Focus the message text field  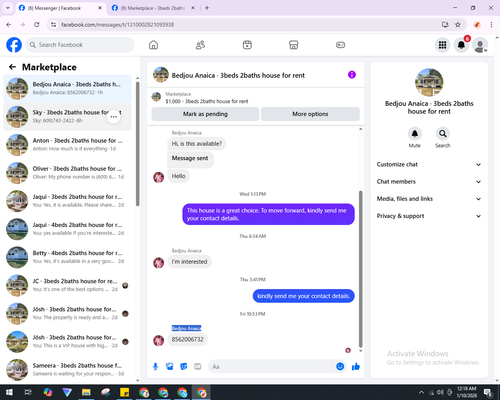pos(272,367)
